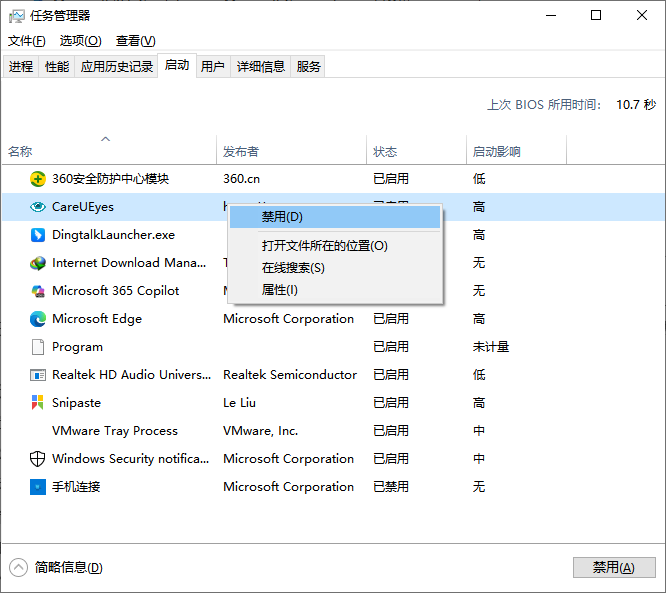Click 已启用 status of Snipaste row
666x593 pixels.
coord(391,403)
